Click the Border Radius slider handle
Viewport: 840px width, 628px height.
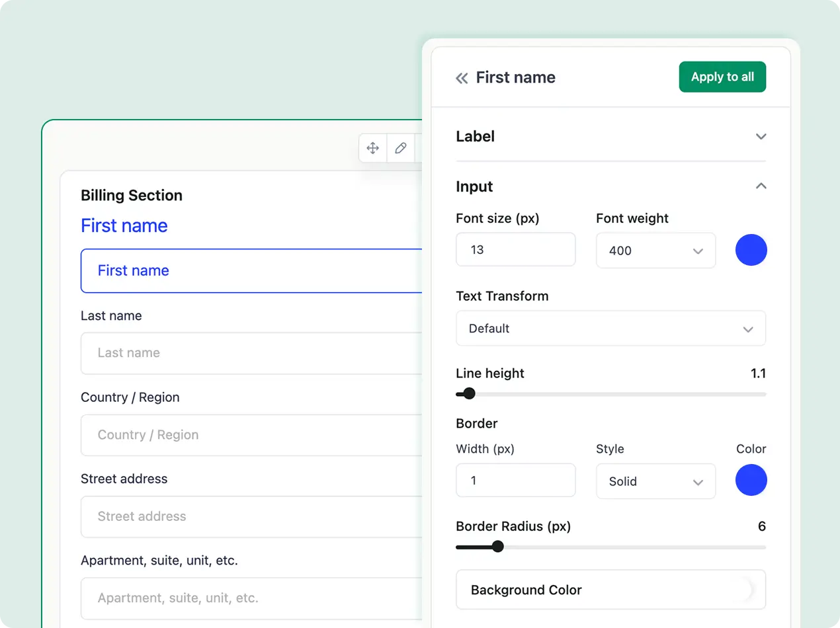pos(498,547)
